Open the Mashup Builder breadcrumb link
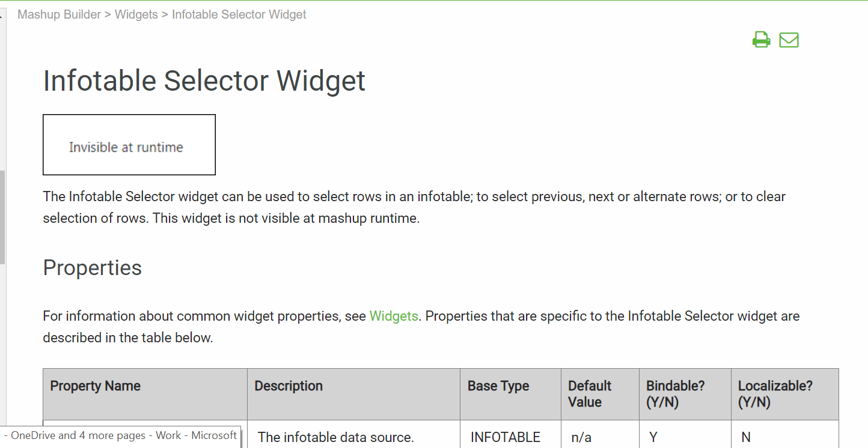Viewport: 868px width, 448px height. click(x=59, y=14)
